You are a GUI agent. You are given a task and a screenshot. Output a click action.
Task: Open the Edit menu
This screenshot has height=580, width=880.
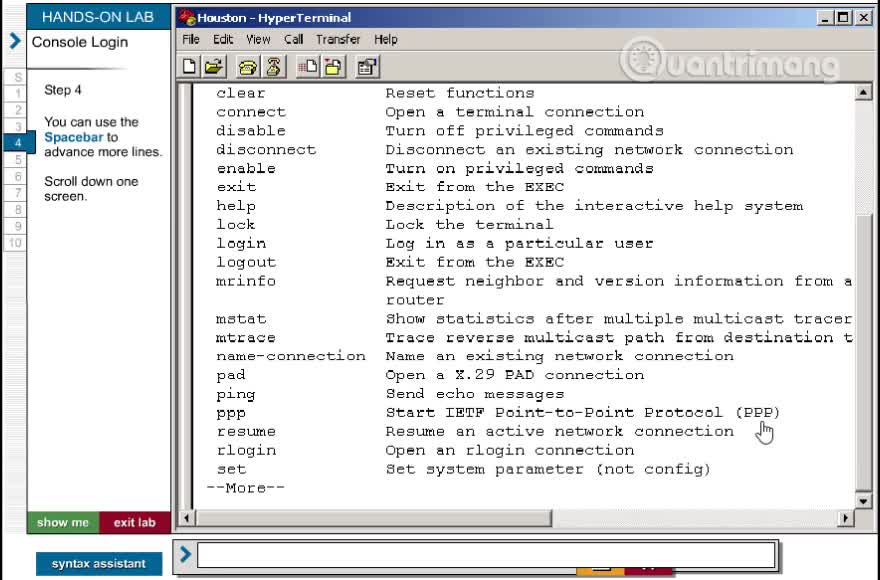(223, 39)
